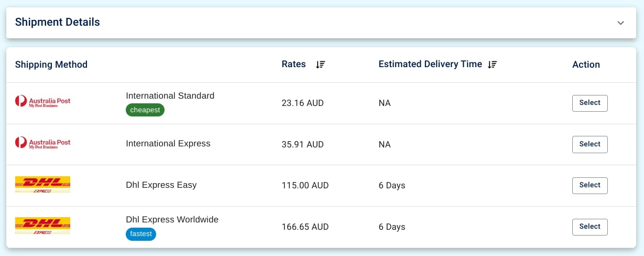Sort by Estimated Delivery Time icon
The height and width of the screenshot is (256, 644).
[492, 65]
